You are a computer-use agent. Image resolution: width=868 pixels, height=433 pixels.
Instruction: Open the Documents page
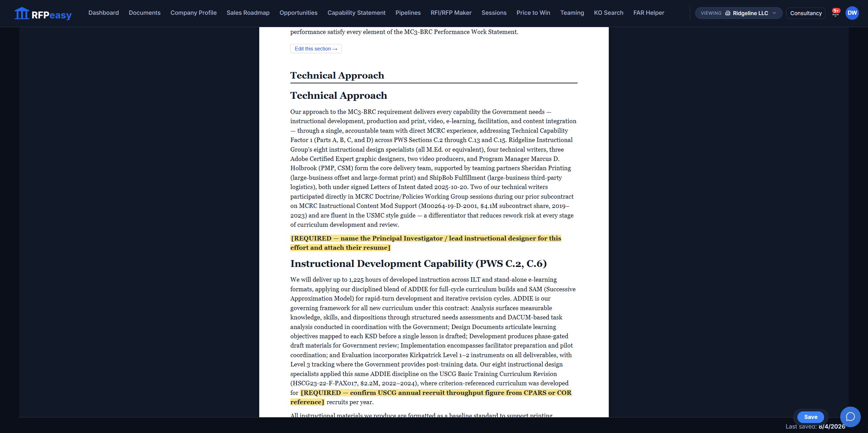pyautogui.click(x=145, y=13)
